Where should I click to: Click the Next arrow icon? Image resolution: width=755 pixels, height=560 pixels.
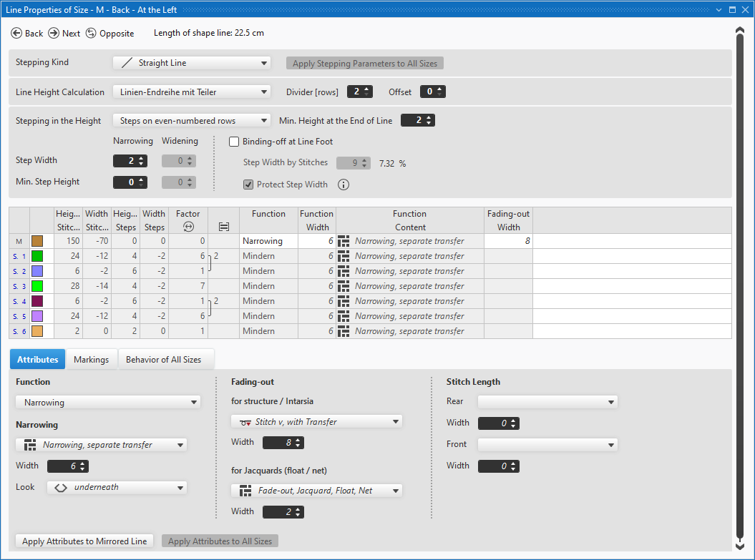click(54, 34)
